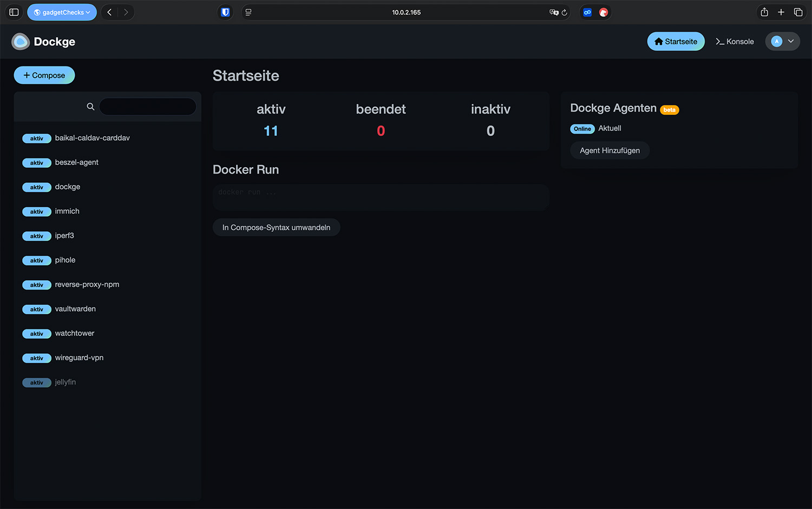Open Bitwarden extension in toolbar
Screen dimensions: 812x509
click(225, 12)
